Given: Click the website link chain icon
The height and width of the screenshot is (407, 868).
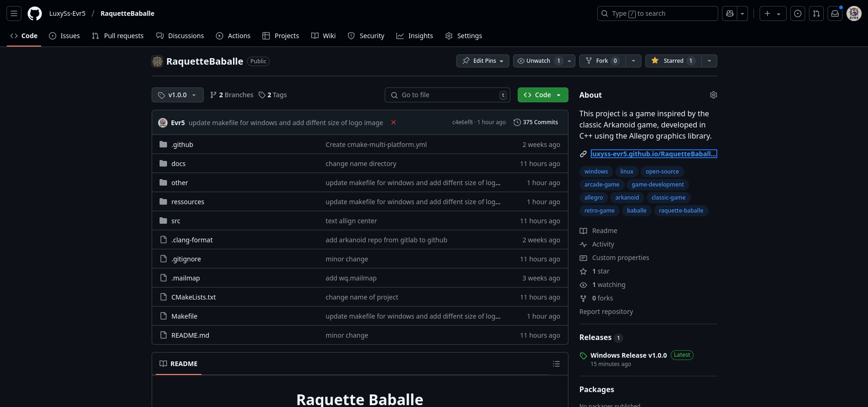Looking at the screenshot, I should (x=583, y=154).
